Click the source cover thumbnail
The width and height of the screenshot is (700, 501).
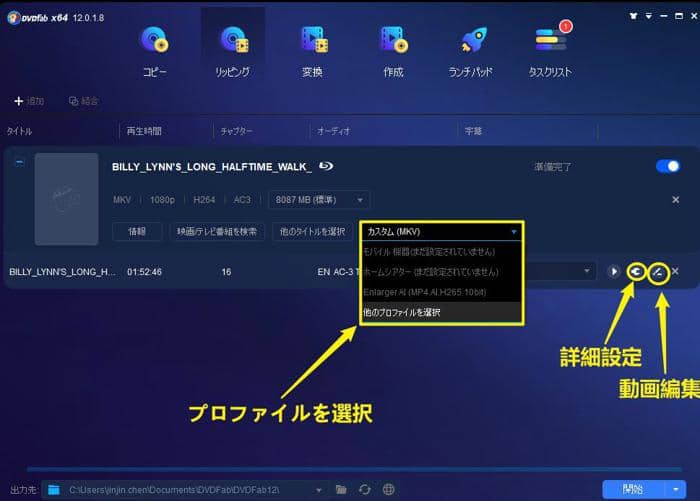[x=67, y=199]
